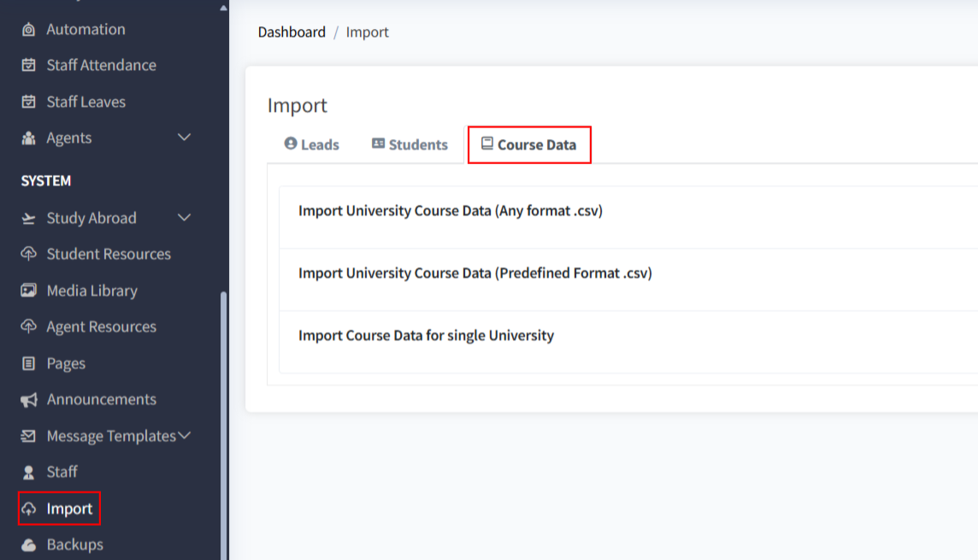
Task: Go to Dashboard via breadcrumb link
Action: click(x=292, y=32)
